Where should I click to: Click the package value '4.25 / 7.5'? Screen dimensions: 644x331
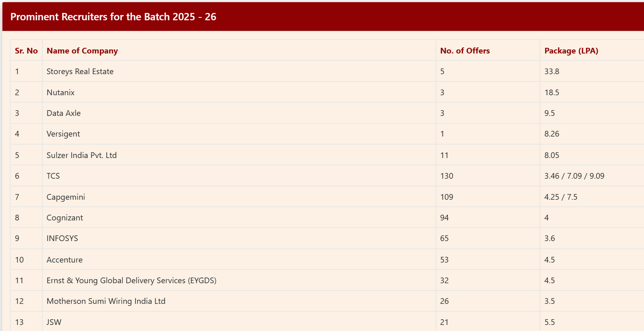(x=561, y=197)
